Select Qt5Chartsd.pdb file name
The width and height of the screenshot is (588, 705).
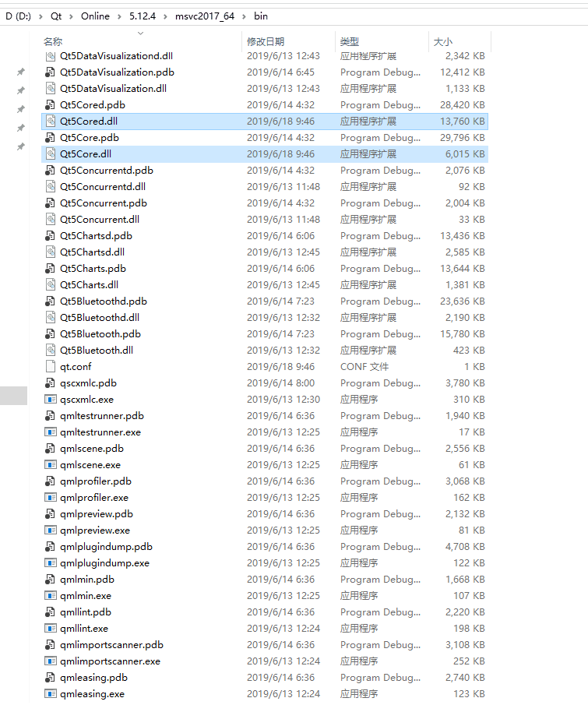click(97, 236)
